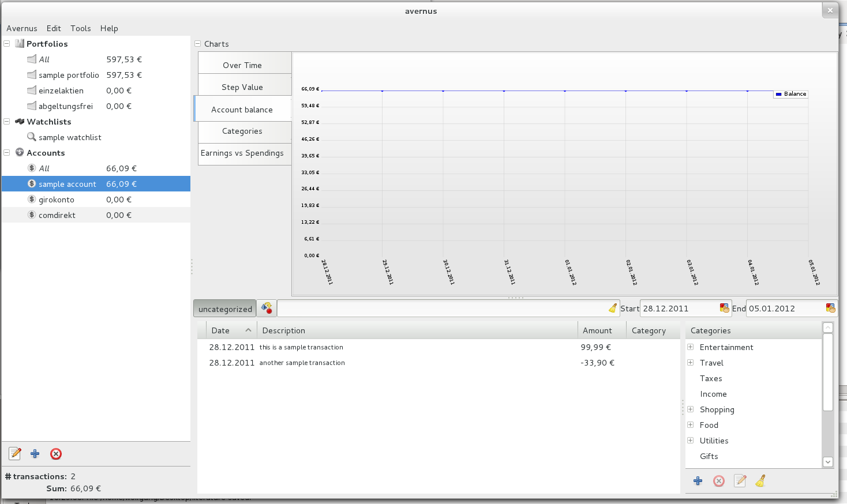847x504 pixels.
Task: Sort transactions by the Amount column header
Action: point(597,330)
